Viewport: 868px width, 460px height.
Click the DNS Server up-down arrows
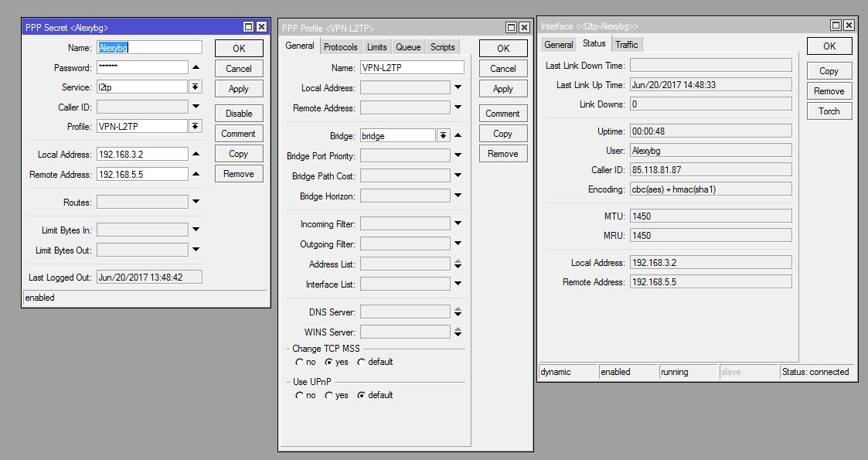point(458,312)
